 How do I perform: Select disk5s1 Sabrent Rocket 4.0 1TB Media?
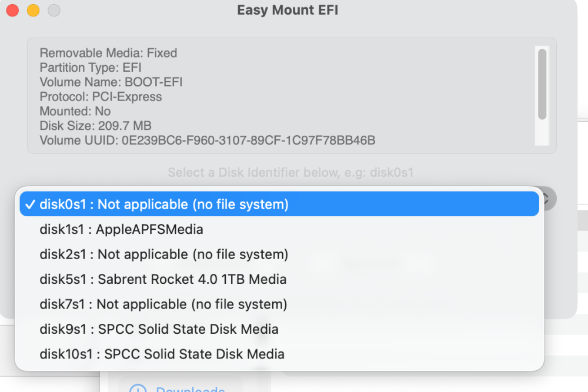tap(279, 279)
